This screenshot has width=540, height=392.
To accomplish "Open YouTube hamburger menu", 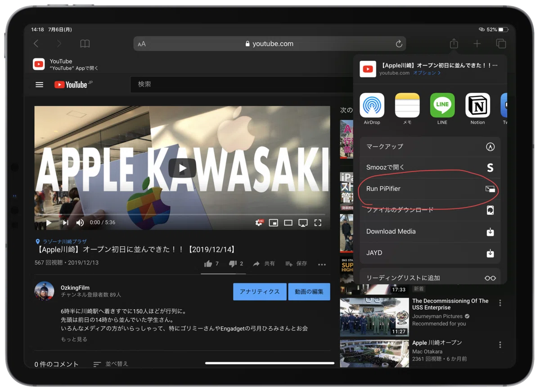I will click(40, 85).
